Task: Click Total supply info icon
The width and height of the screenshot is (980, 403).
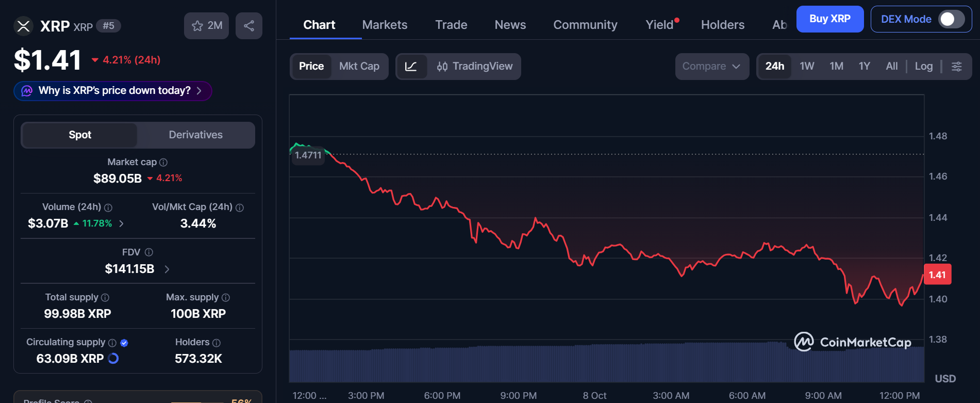Action: pos(105,298)
